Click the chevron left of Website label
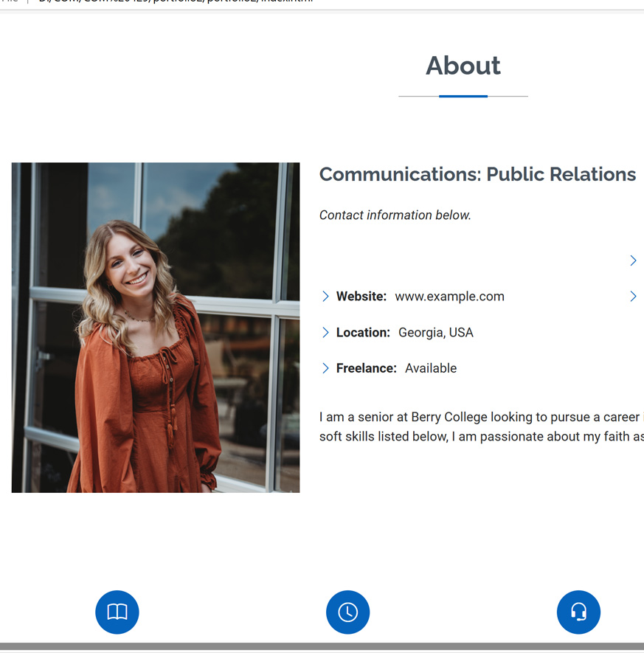The height and width of the screenshot is (653, 644). click(325, 297)
